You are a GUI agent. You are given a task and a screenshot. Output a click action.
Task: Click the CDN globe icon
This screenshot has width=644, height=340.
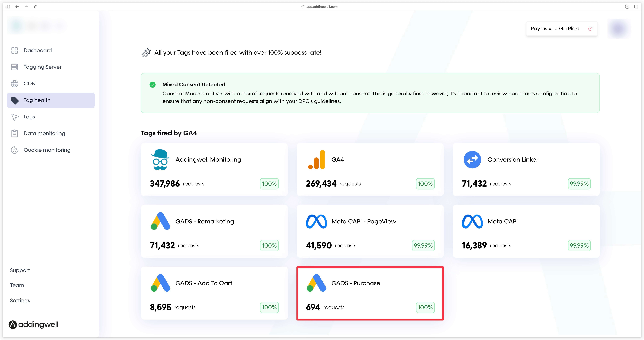[14, 84]
